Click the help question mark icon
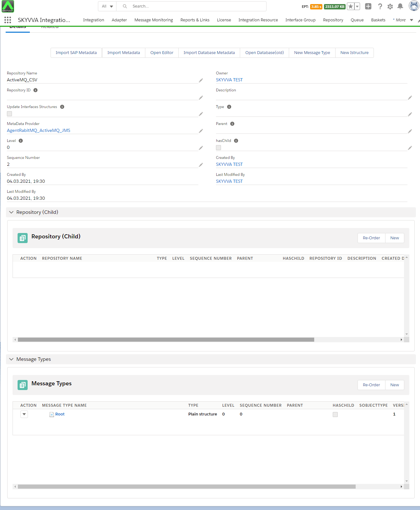The height and width of the screenshot is (510, 420). 380,6
